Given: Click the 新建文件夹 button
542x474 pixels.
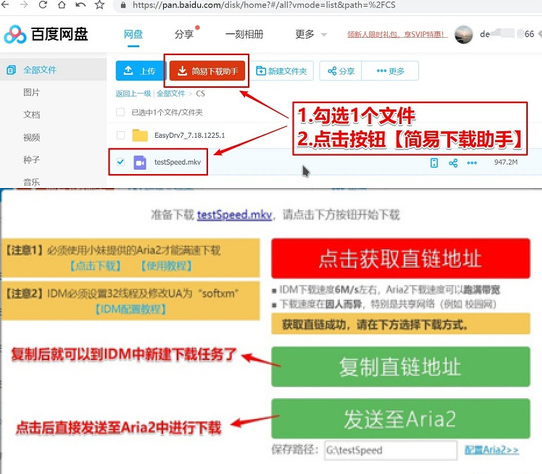Looking at the screenshot, I should tap(281, 71).
